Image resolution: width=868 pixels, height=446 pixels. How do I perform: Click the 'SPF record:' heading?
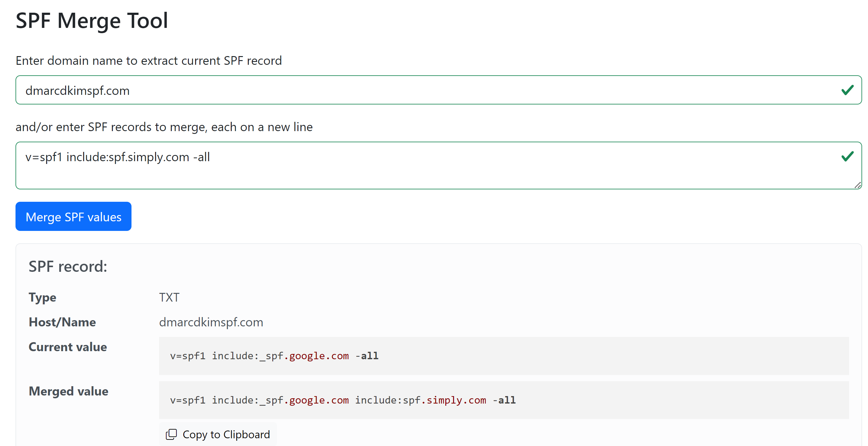pyautogui.click(x=68, y=267)
